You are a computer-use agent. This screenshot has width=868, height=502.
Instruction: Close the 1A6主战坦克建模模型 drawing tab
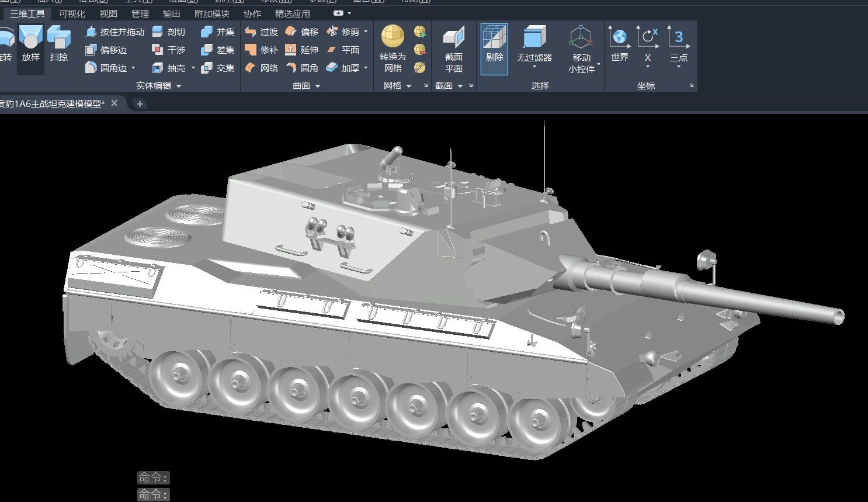click(x=114, y=103)
